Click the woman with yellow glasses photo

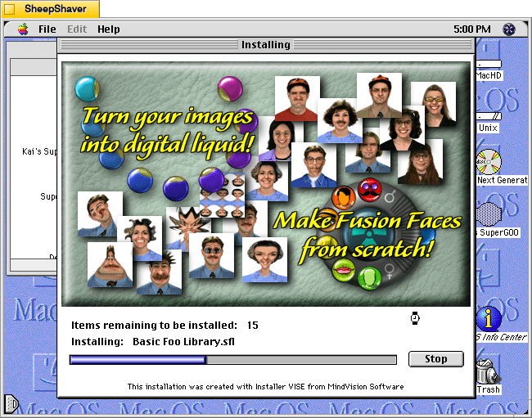[x=433, y=105]
